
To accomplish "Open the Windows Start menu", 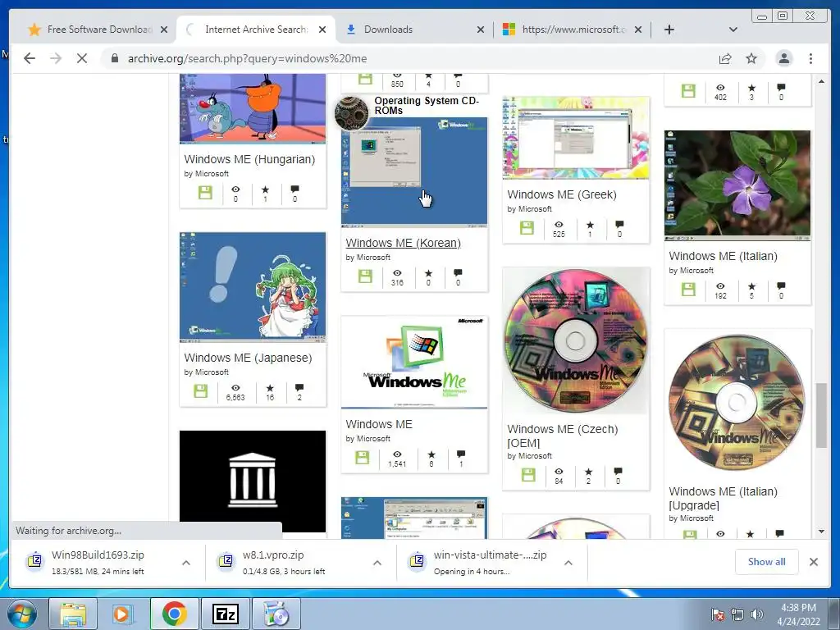I will (x=22, y=614).
